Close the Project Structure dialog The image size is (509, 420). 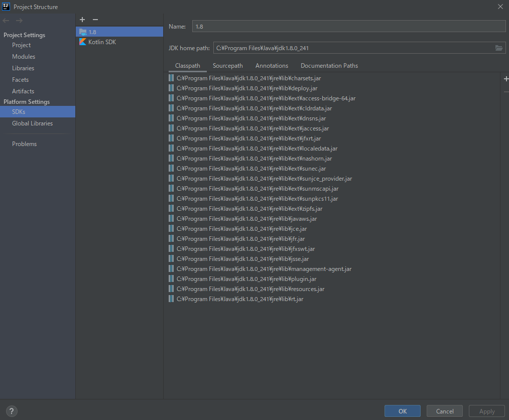pyautogui.click(x=500, y=7)
